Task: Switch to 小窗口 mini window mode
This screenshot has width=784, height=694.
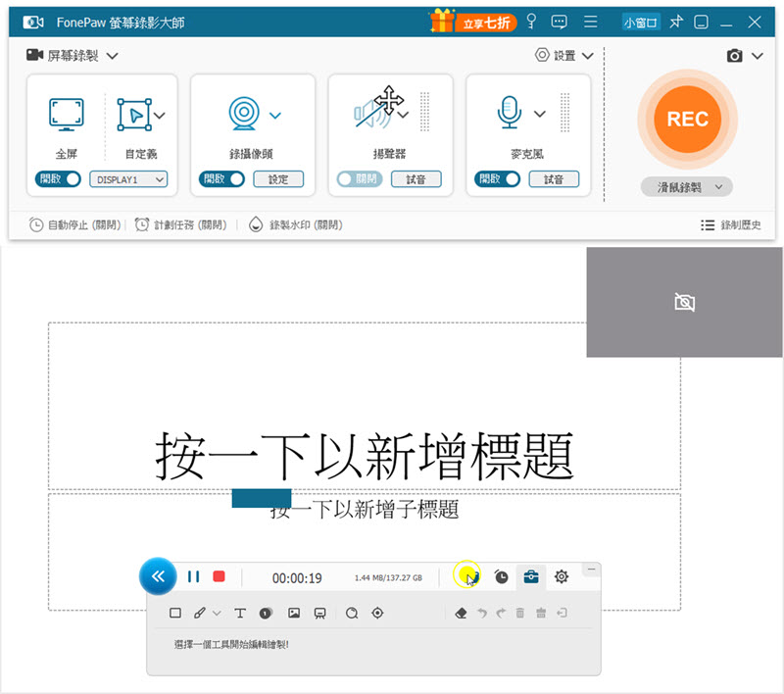Action: coord(640,21)
